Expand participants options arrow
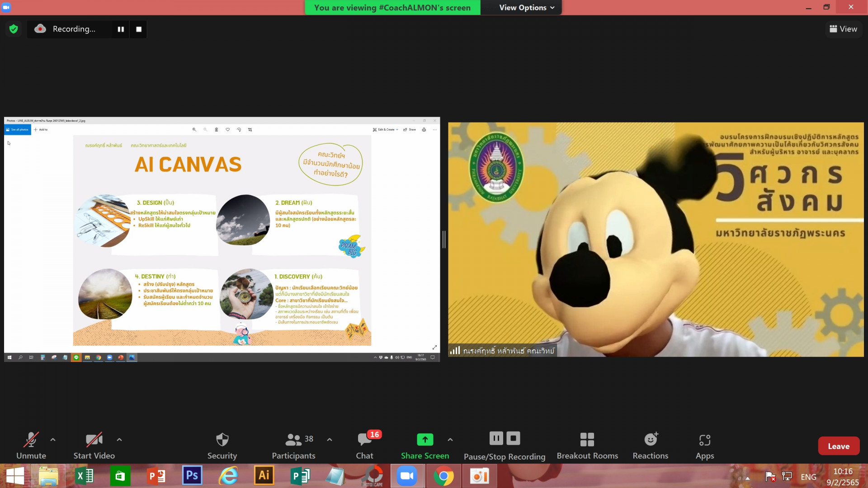The width and height of the screenshot is (868, 488). pyautogui.click(x=330, y=439)
